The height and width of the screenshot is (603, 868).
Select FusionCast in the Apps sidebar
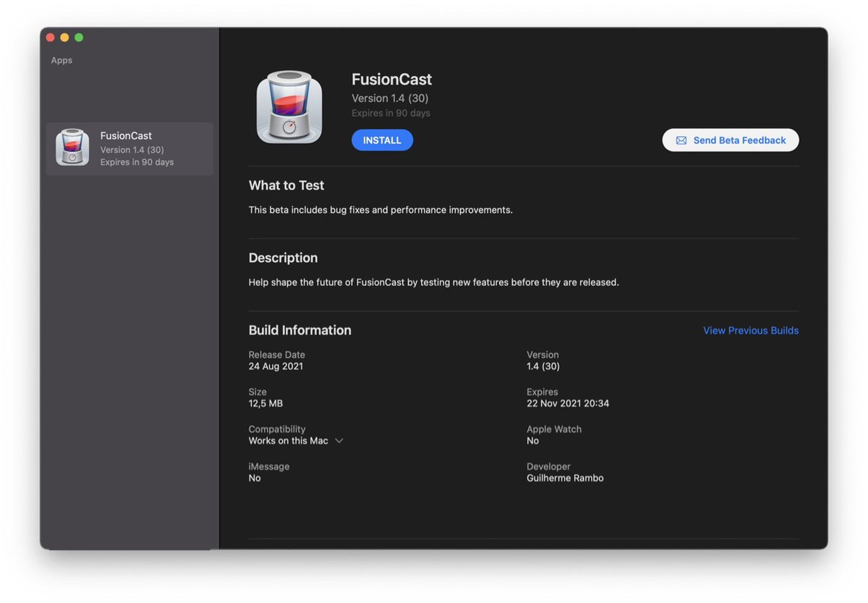[x=129, y=148]
